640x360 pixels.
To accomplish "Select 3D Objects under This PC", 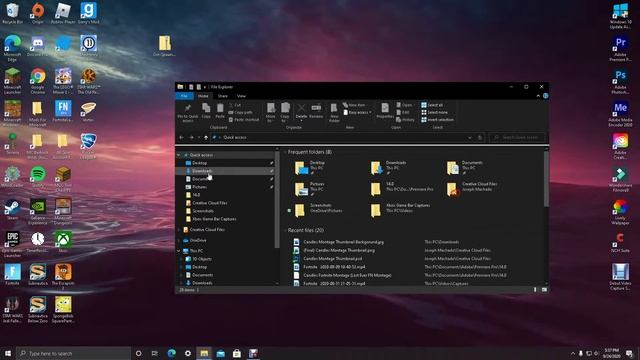I will (x=225, y=259).
